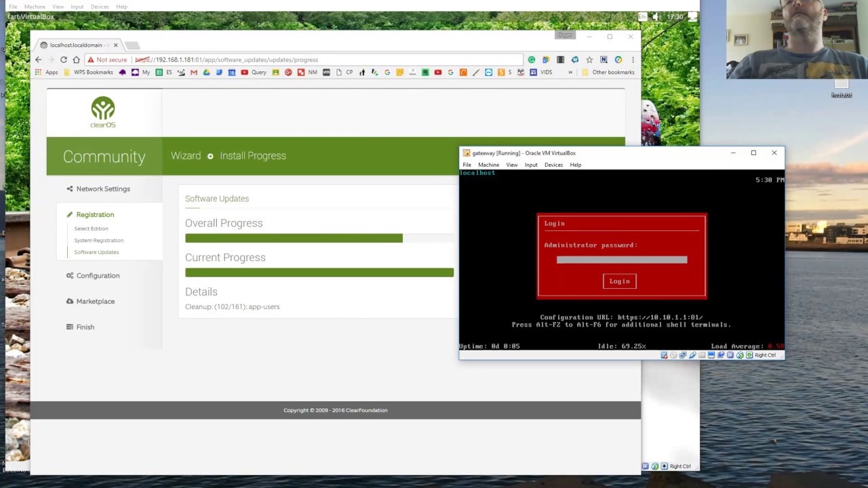This screenshot has height=488, width=868.
Task: Open the Finish sidebar entry
Action: coord(85,327)
